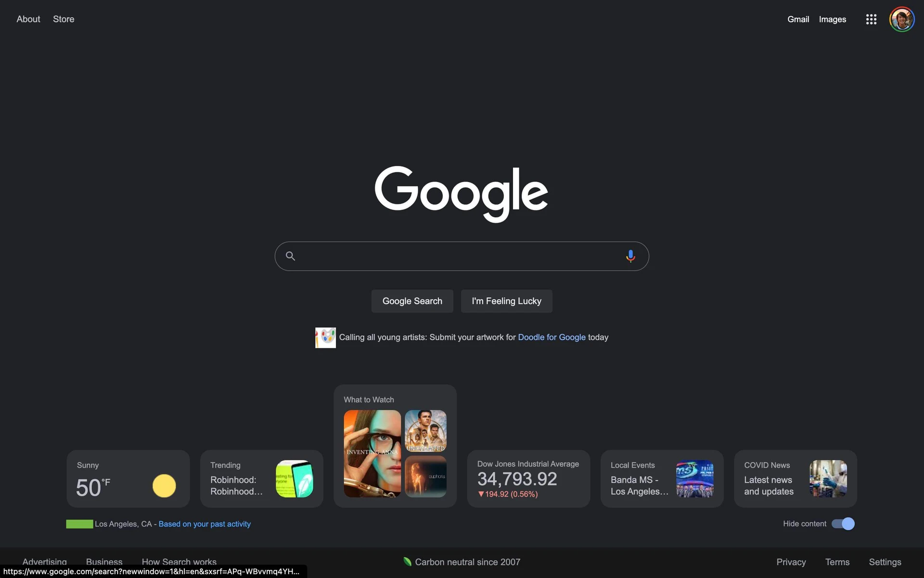Click the sun icon on the weather card
The height and width of the screenshot is (578, 924).
tap(164, 486)
